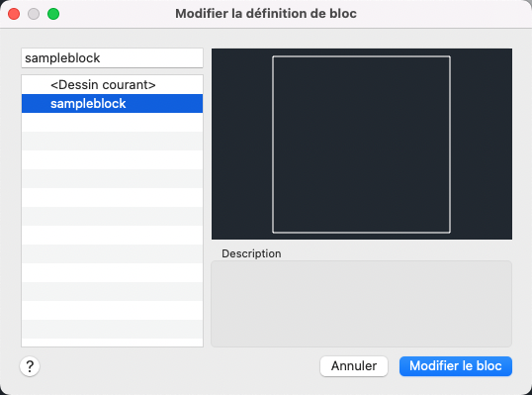Click inside the Description text area
This screenshot has height=395, width=532.
point(361,304)
